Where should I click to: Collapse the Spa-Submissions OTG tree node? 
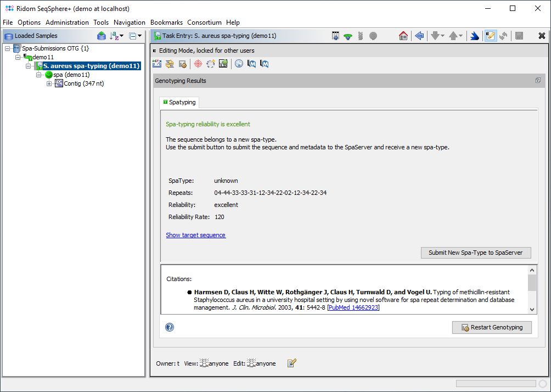click(7, 48)
